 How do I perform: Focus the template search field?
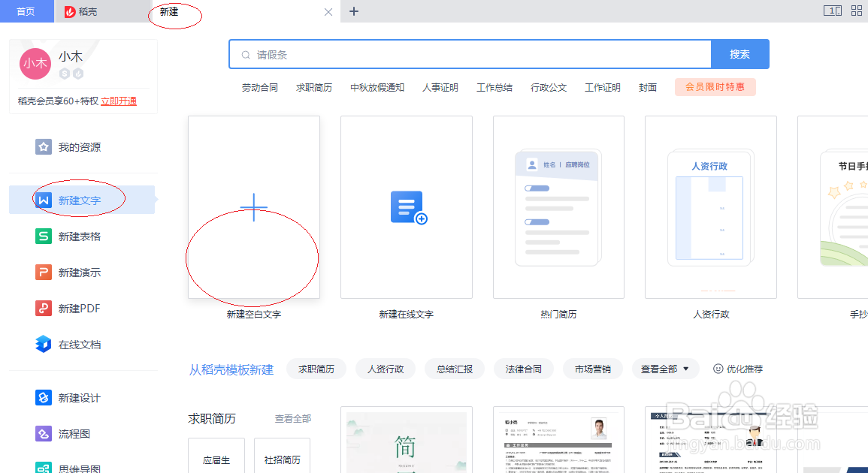click(x=470, y=54)
